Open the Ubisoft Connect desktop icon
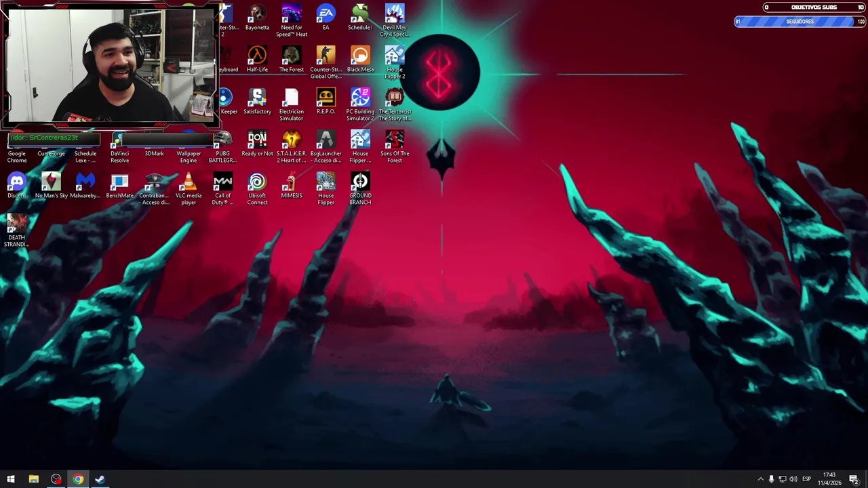 [x=257, y=188]
